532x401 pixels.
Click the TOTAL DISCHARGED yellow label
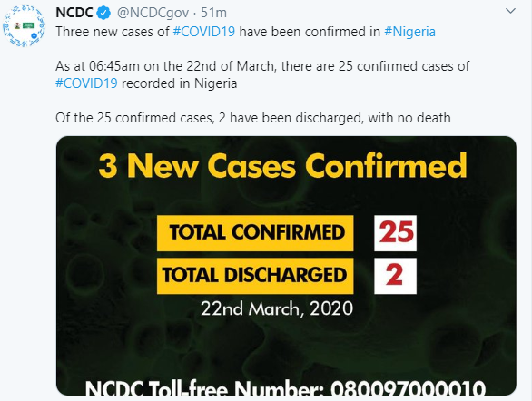click(255, 276)
